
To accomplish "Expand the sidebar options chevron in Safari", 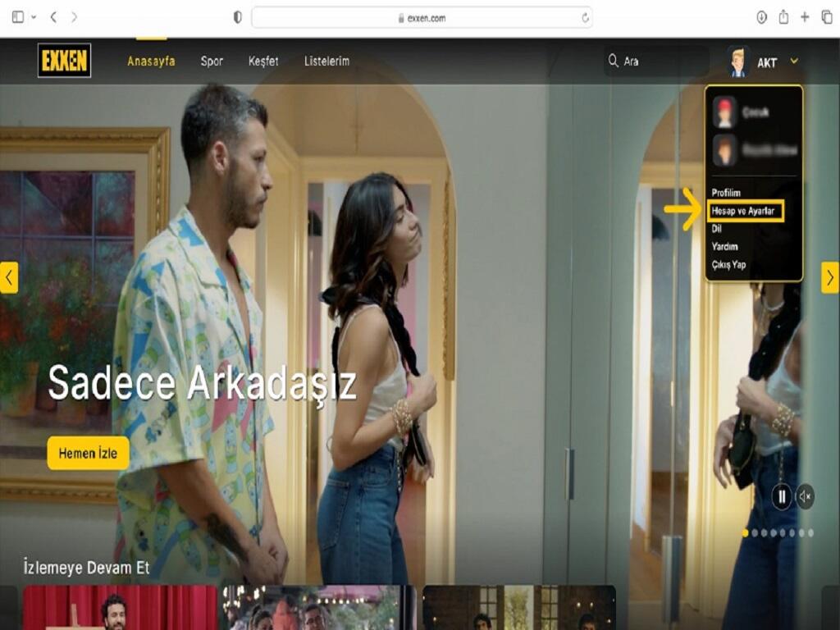I will [x=34, y=17].
